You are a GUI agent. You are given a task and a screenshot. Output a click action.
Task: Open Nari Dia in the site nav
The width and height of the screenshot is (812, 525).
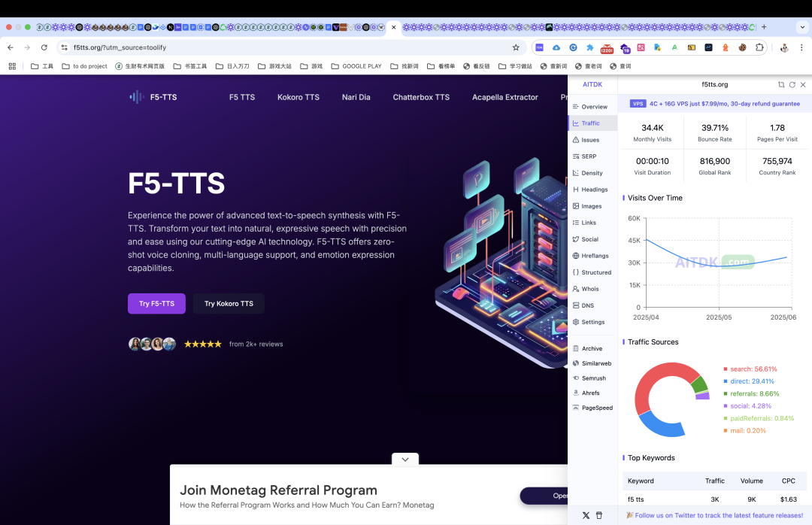coord(356,97)
